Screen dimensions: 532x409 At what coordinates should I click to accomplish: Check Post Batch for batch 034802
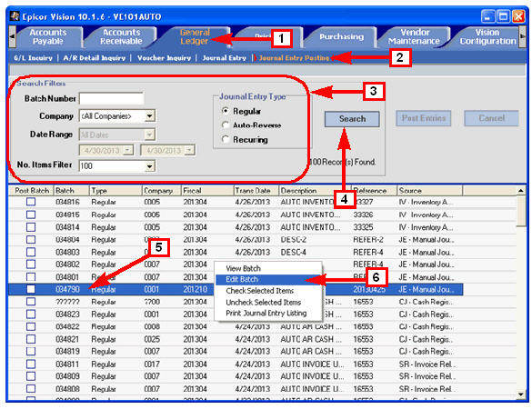tap(31, 264)
